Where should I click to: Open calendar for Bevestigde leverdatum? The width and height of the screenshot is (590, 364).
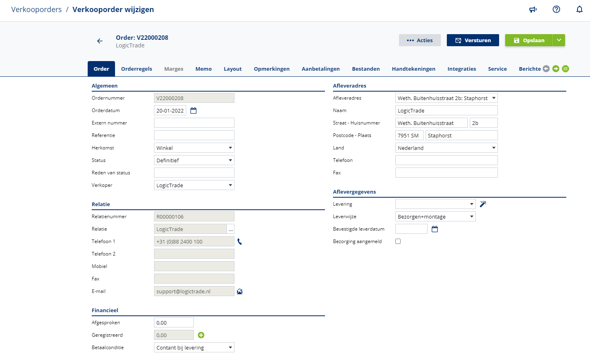(x=435, y=229)
